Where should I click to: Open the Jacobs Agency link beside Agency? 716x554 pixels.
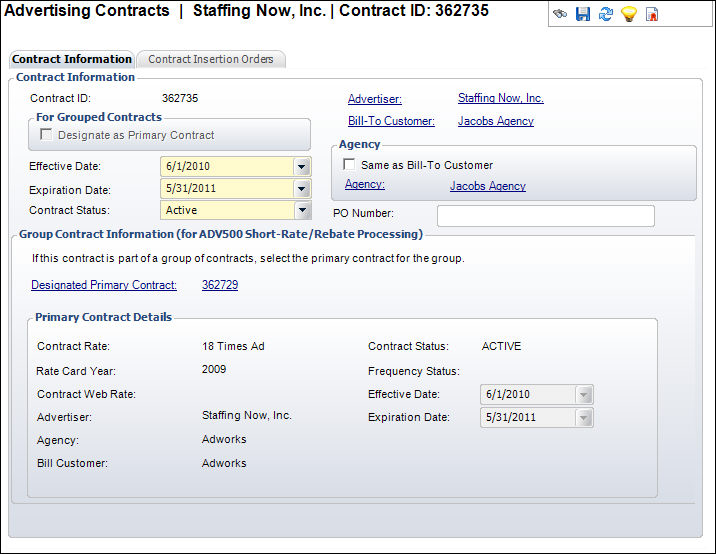pyautogui.click(x=488, y=186)
